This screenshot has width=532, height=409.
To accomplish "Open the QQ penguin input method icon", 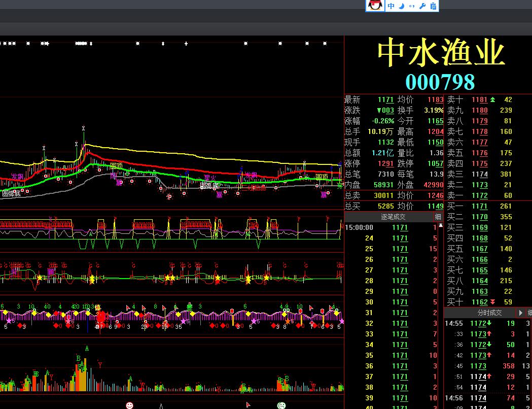I will tap(375, 6).
